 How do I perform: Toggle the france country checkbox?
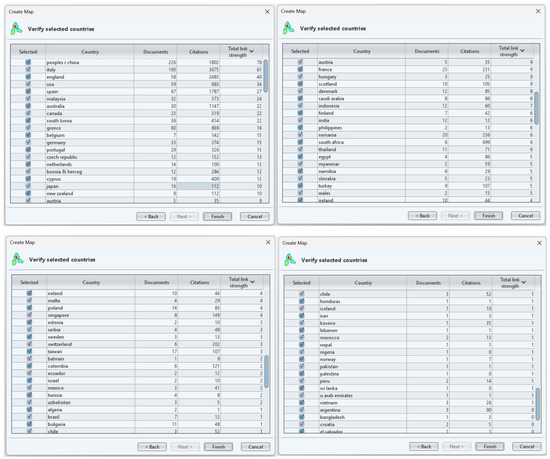[300, 69]
